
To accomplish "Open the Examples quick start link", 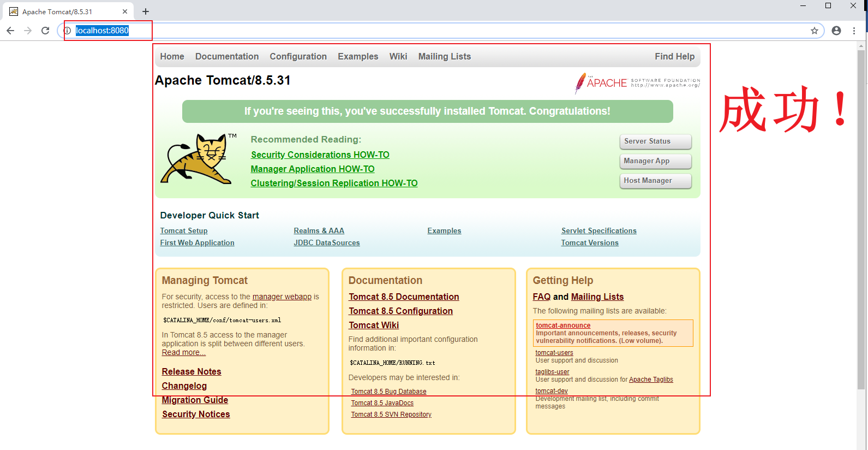I will pos(444,230).
